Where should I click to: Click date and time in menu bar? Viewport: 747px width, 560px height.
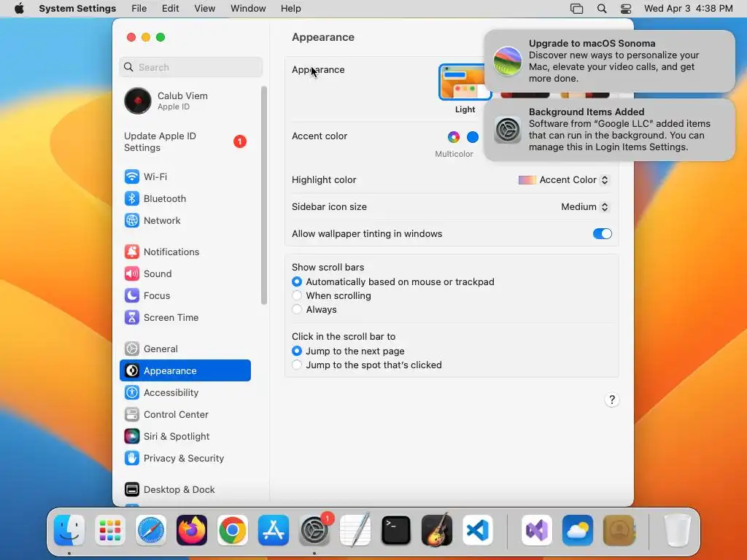pyautogui.click(x=688, y=9)
